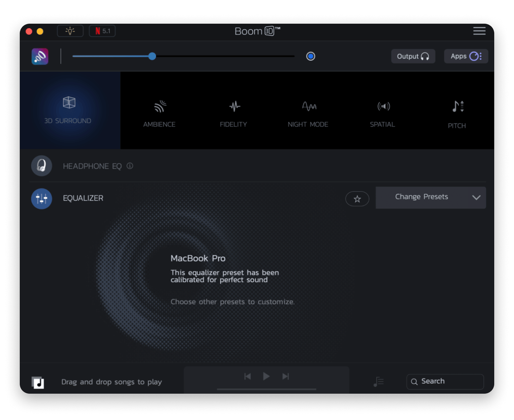
Task: Click the Search songs field
Action: point(445,381)
